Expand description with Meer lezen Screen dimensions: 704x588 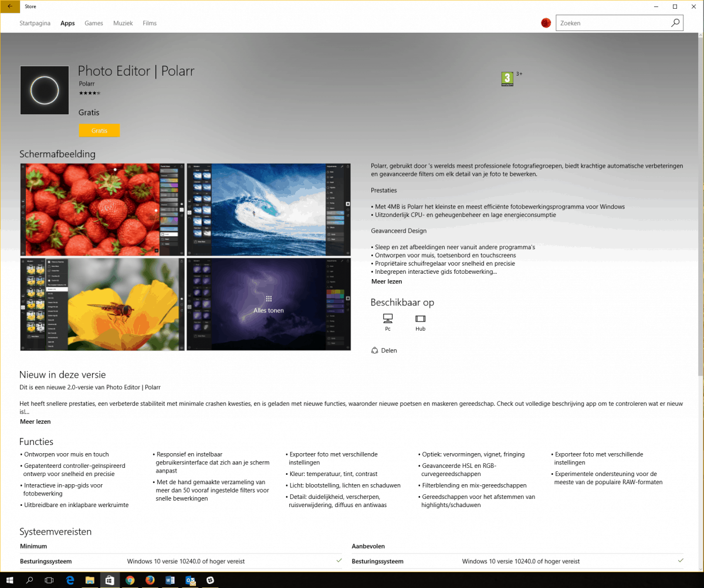point(387,281)
